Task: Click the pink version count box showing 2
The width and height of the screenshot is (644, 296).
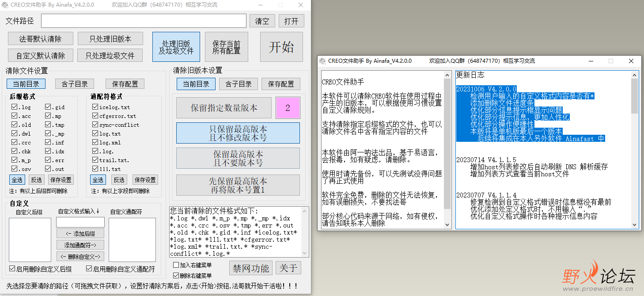Action: 288,107
